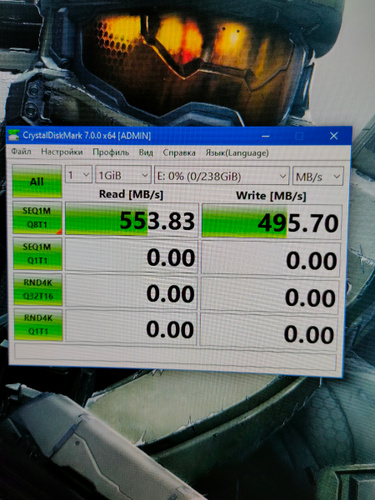Open the Язык(Language) menu
This screenshot has width=375, height=500.
point(237,153)
